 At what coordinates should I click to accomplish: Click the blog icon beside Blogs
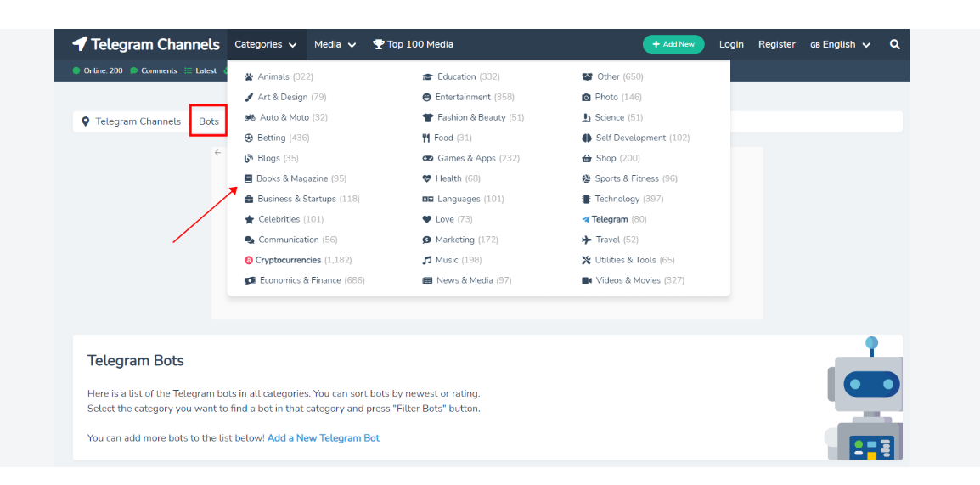(x=249, y=159)
